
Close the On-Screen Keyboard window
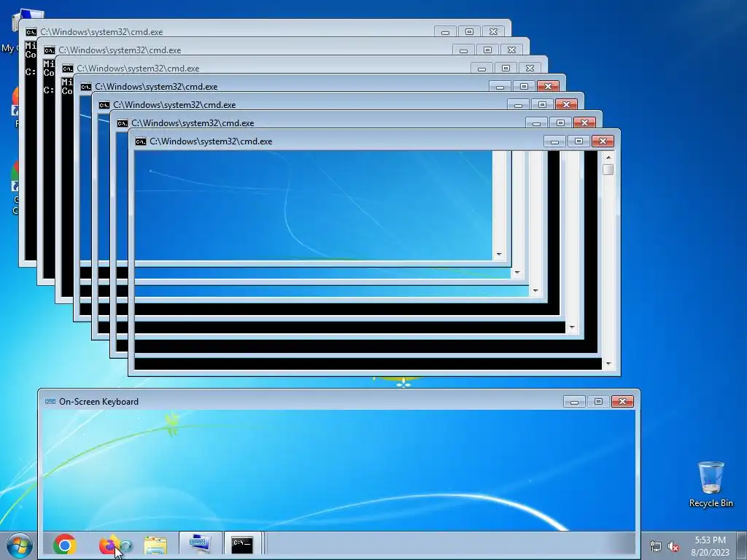(x=622, y=402)
